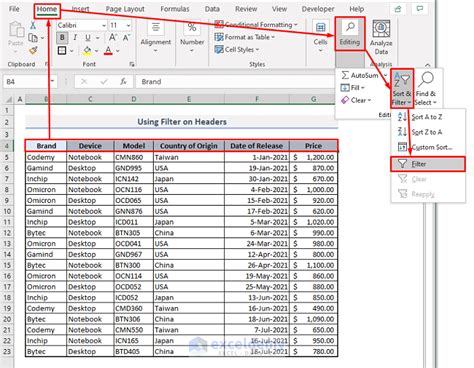
Task: Select column A header
Action: click(x=20, y=99)
